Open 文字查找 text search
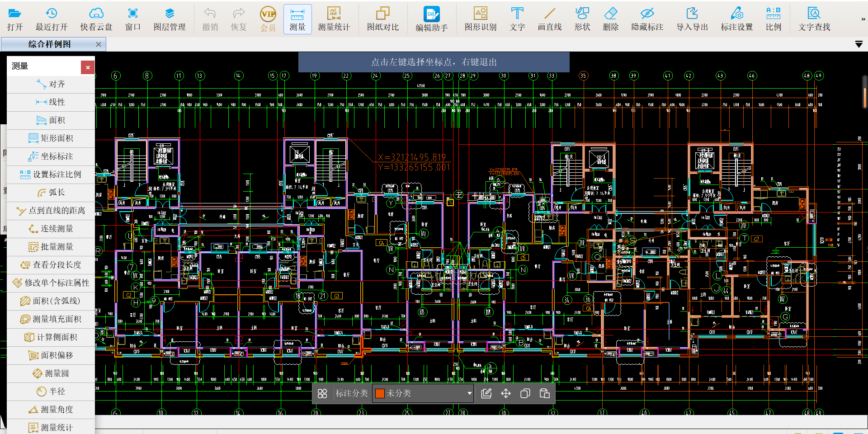 point(814,19)
